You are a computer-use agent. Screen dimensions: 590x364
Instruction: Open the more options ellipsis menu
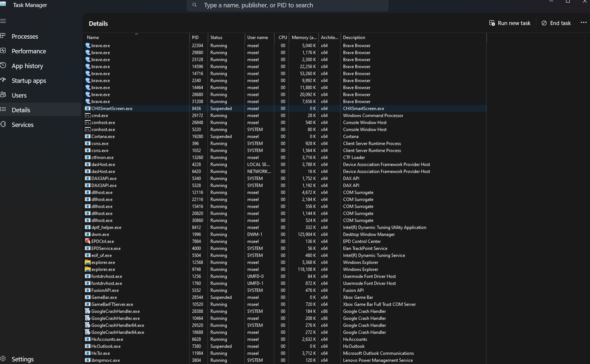[x=584, y=23]
